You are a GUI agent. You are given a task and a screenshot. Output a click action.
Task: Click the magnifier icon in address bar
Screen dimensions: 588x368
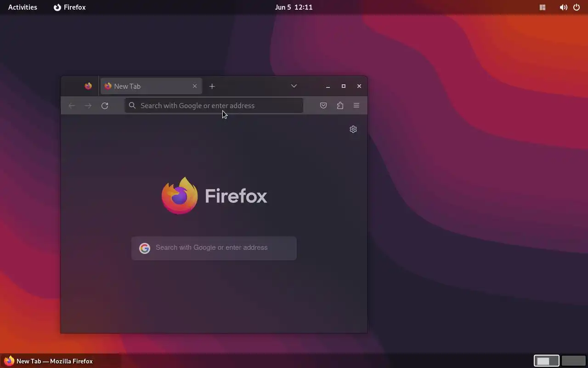132,106
